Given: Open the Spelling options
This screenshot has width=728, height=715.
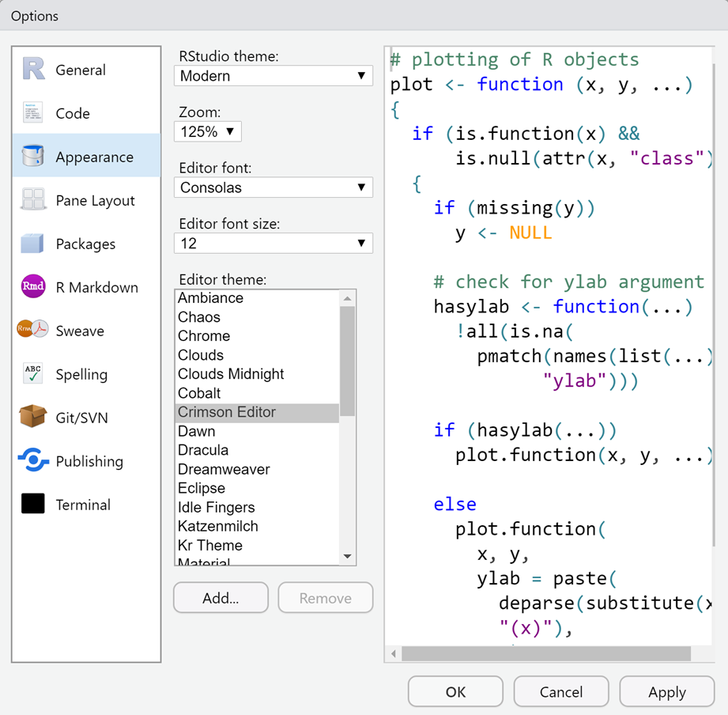Looking at the screenshot, I should coord(86,374).
